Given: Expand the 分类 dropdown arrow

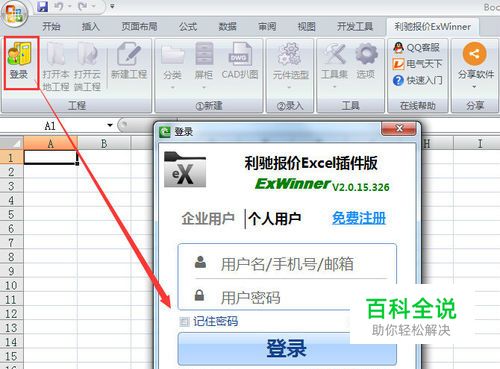Looking at the screenshot, I should 172,87.
